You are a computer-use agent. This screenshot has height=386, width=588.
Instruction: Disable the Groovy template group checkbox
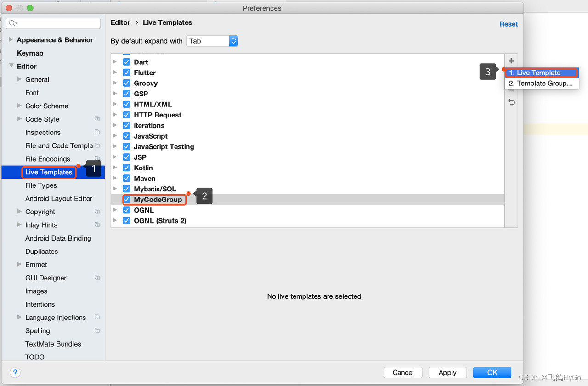pyautogui.click(x=126, y=83)
